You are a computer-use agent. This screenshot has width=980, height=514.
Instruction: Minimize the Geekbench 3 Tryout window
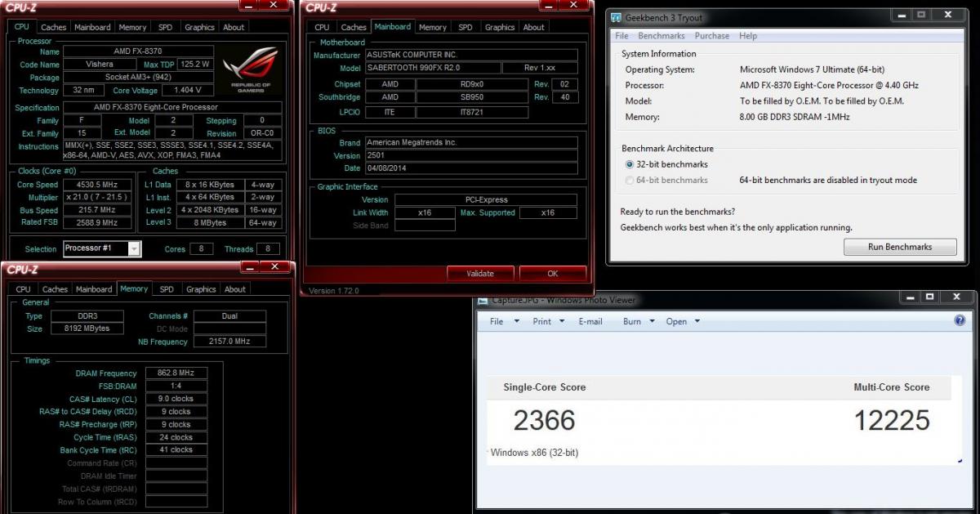900,15
